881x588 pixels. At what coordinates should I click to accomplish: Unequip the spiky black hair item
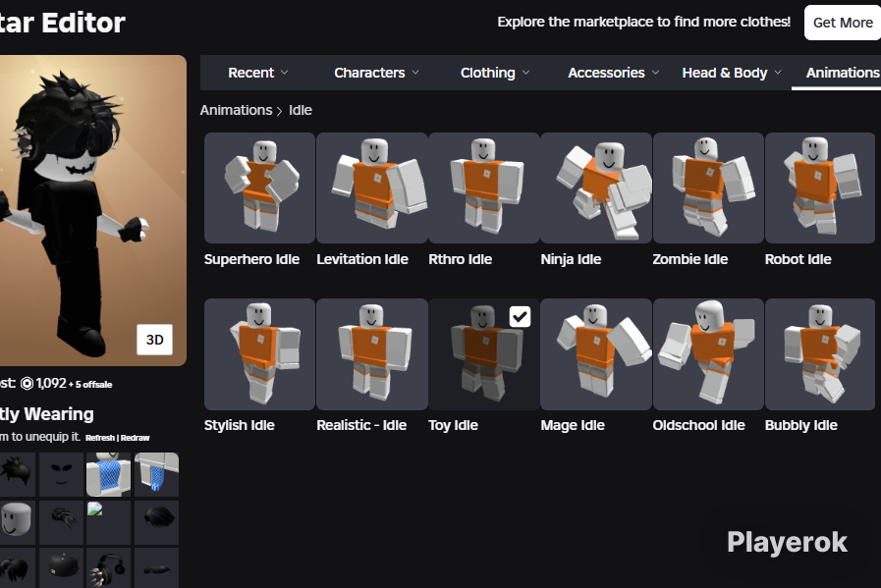click(17, 474)
